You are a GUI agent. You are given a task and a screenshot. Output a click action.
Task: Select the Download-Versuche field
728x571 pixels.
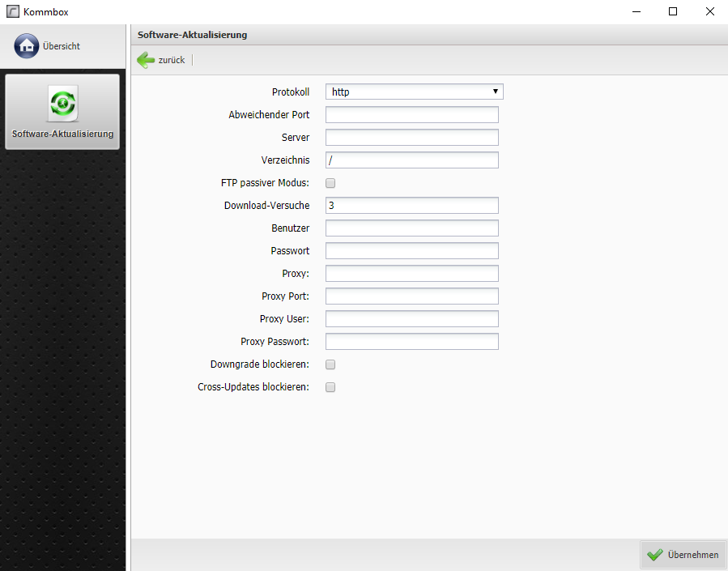(411, 206)
